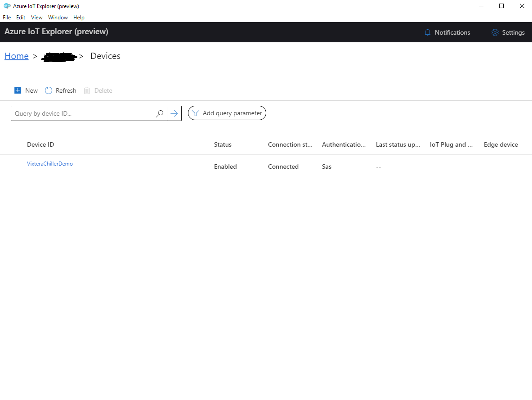Minimize the Azure IoT Explorer window

point(481,6)
